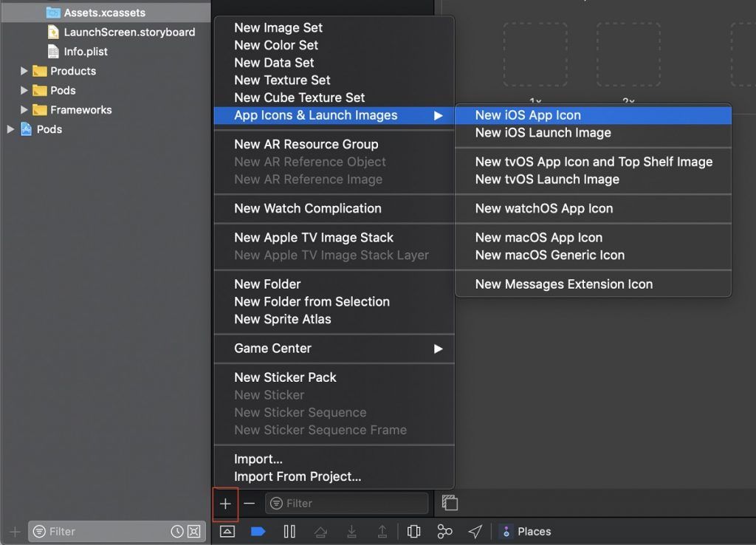Screen dimensions: 756x545
Task: Click the asset catalog Filter field
Action: pos(347,504)
